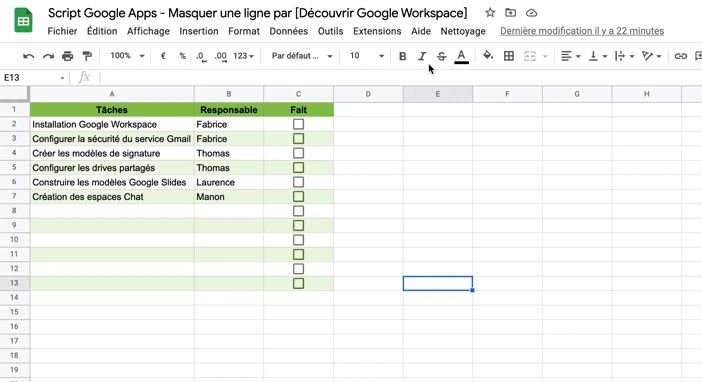
Task: Select the Paint format roller icon
Action: tap(87, 56)
